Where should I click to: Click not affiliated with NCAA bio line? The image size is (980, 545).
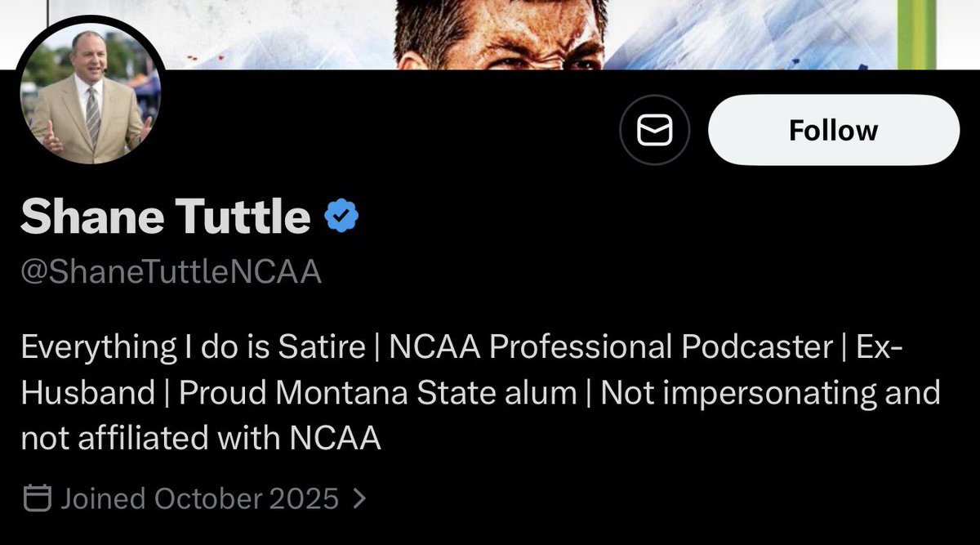201,439
